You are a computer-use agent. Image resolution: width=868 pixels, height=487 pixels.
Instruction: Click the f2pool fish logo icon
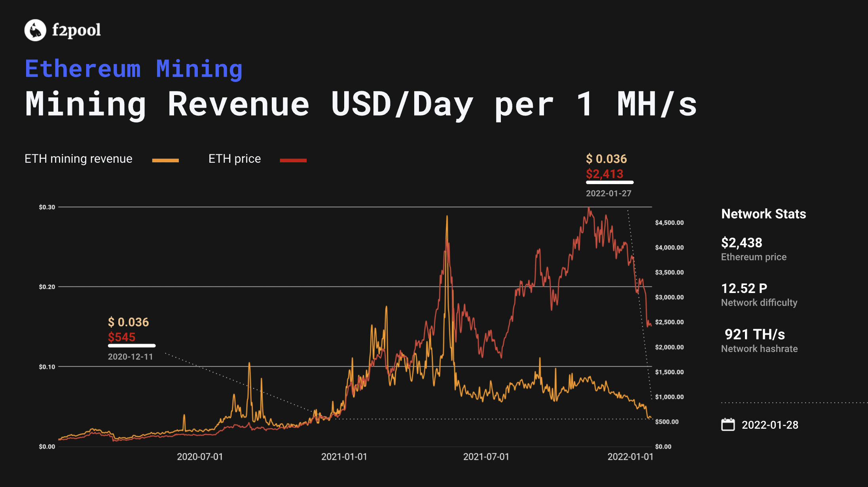(35, 30)
